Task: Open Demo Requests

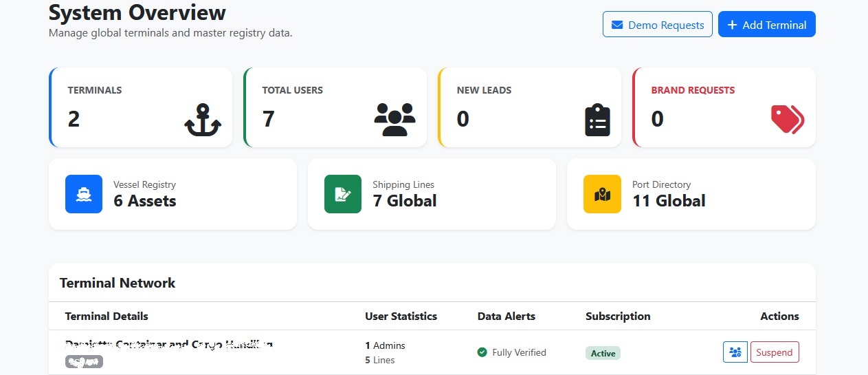Action: click(x=657, y=25)
